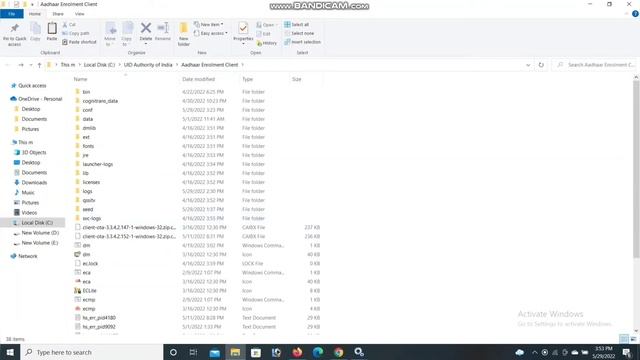Select Quick access in navigation pane
Viewport: 640px width, 360px height.
pyautogui.click(x=32, y=86)
